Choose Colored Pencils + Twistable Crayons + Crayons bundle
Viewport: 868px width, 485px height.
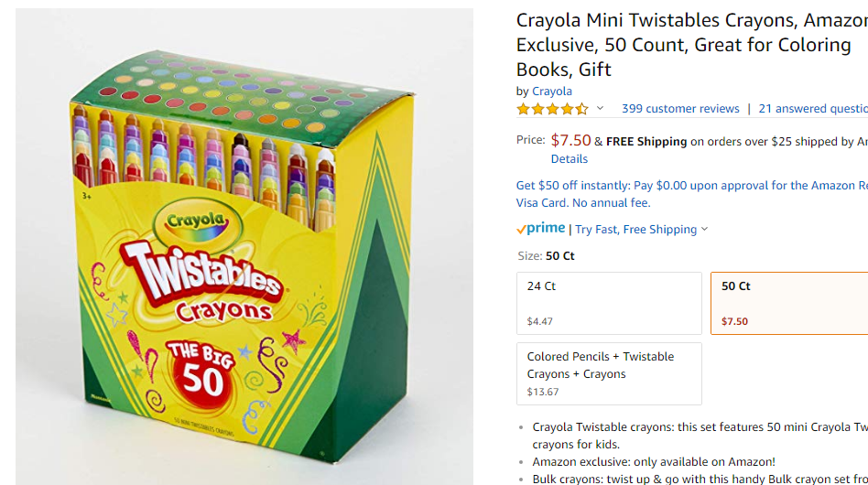coord(609,374)
